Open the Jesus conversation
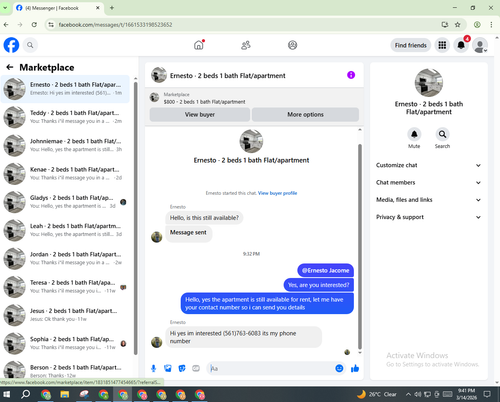 point(65,315)
